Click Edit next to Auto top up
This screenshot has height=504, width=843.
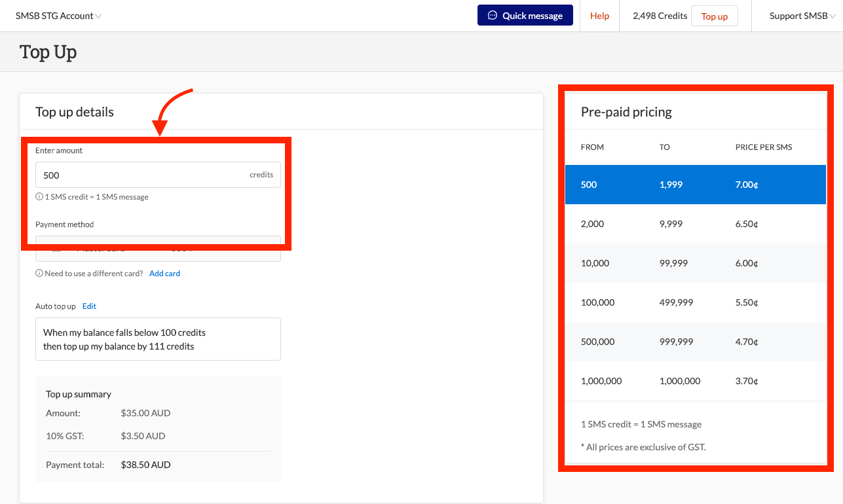click(88, 306)
